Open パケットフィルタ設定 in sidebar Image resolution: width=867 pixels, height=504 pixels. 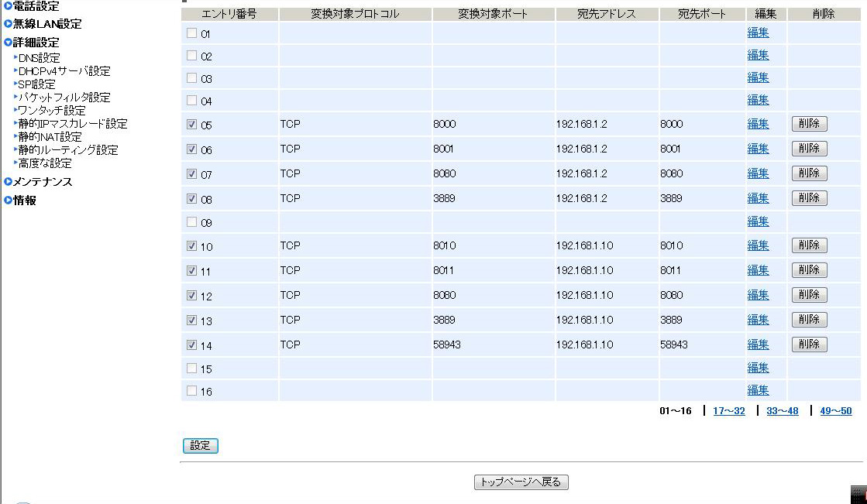(64, 98)
